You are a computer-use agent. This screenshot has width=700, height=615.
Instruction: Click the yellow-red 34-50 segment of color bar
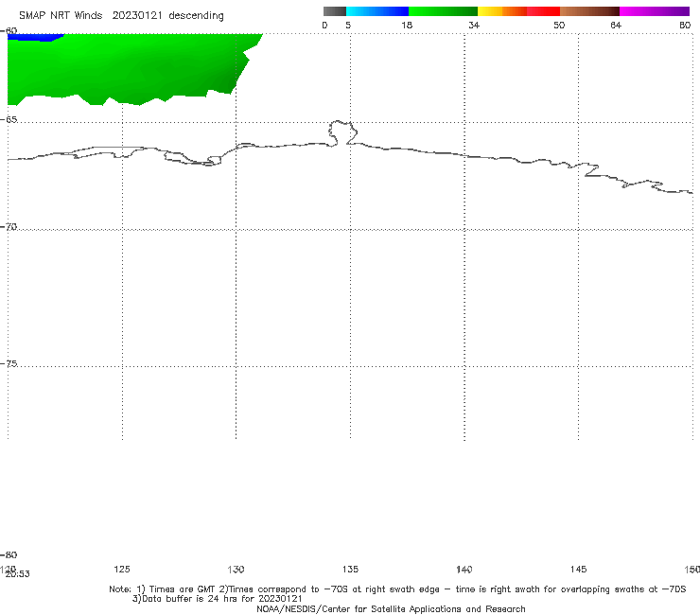(518, 11)
